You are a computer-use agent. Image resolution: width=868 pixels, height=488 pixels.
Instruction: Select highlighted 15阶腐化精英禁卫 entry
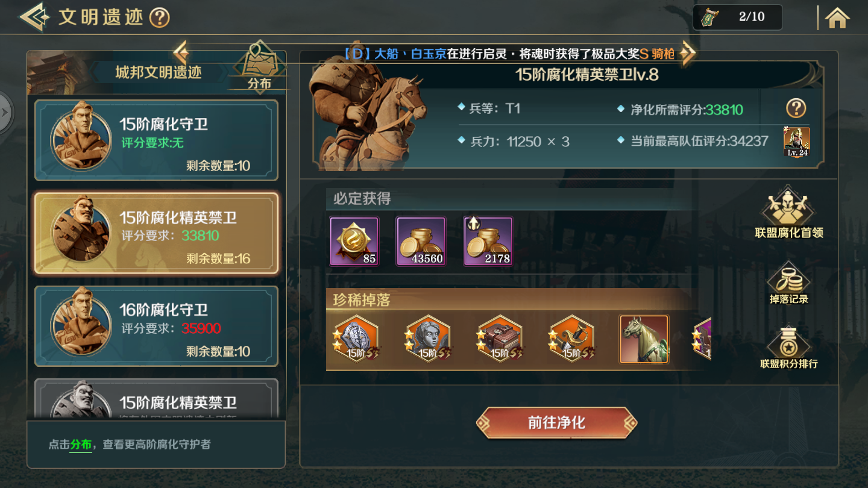156,233
